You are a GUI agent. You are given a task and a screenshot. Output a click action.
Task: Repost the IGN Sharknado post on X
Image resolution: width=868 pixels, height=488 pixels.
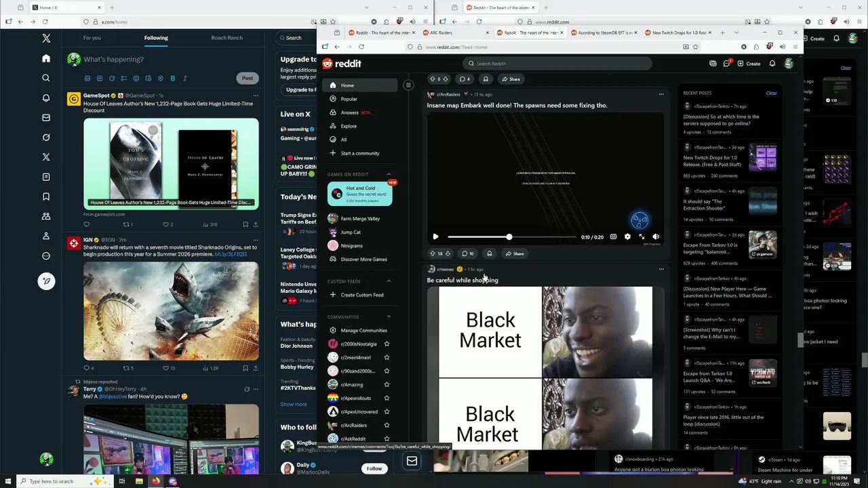click(x=126, y=368)
